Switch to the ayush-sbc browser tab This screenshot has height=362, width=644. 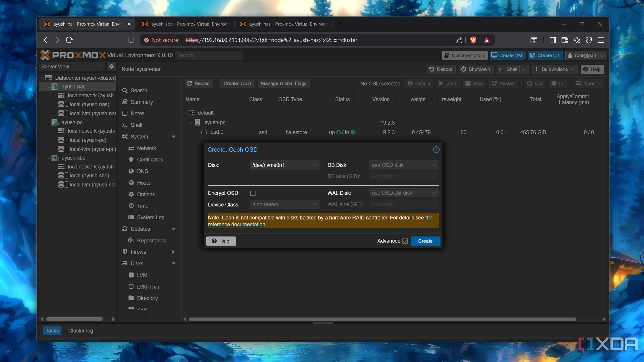pos(185,24)
